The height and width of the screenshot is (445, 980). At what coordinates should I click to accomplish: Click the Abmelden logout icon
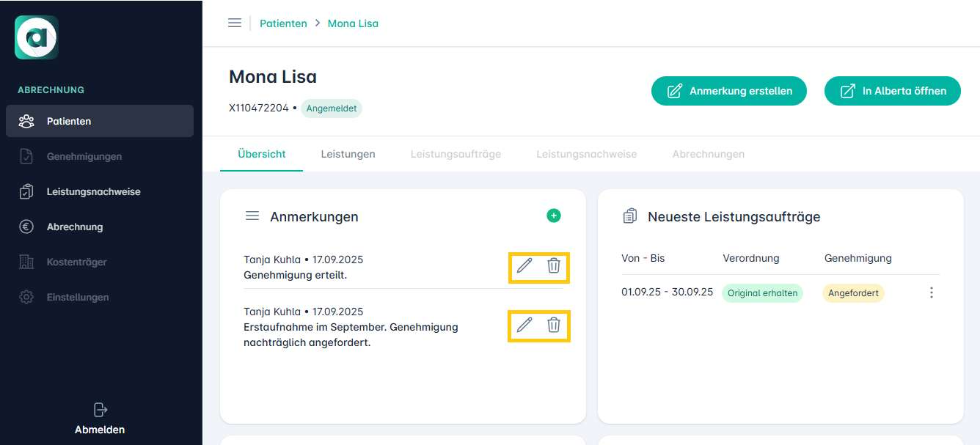(100, 410)
